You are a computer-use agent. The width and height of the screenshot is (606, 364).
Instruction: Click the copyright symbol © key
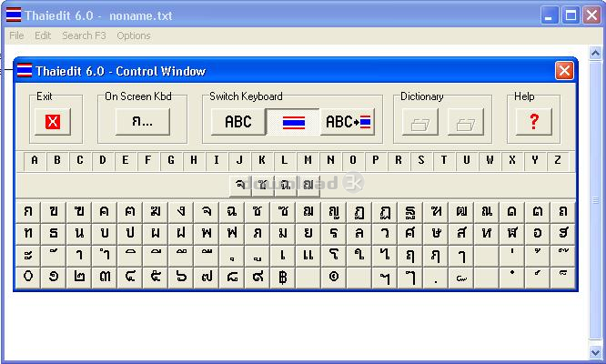[334, 278]
